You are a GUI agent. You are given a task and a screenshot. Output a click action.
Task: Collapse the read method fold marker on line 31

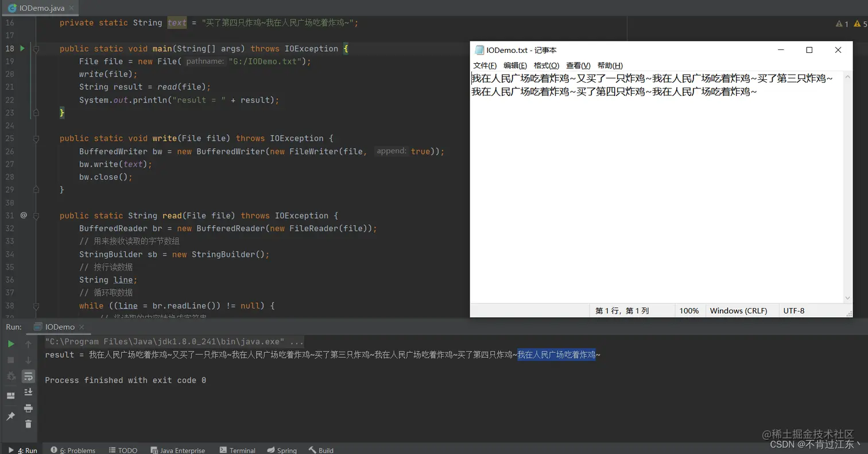(x=36, y=216)
